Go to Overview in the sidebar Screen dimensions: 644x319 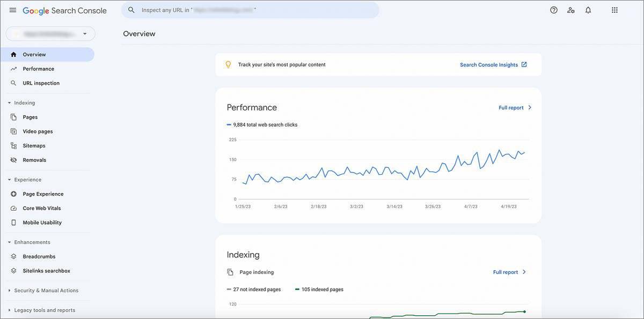coord(47,55)
